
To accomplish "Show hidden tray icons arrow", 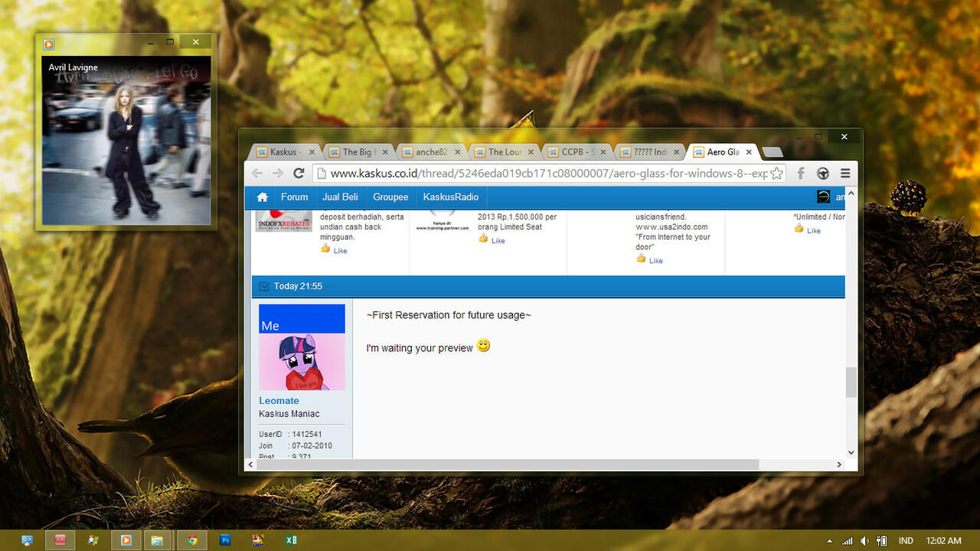I will (830, 541).
